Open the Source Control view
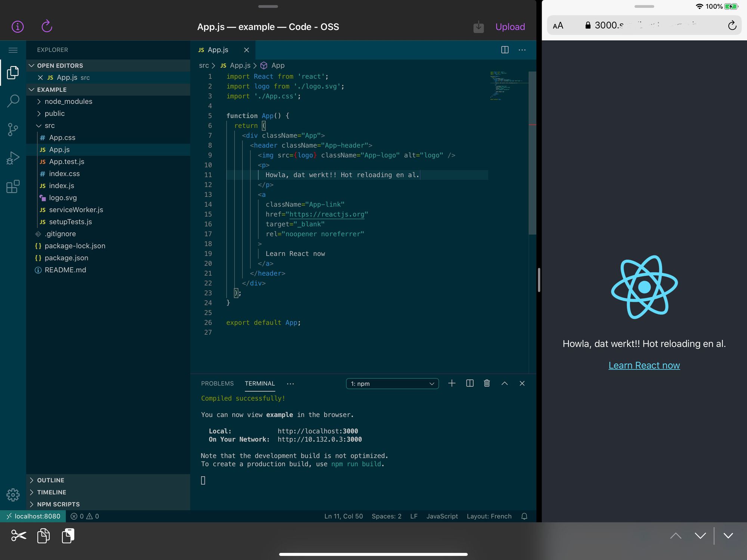 tap(13, 130)
